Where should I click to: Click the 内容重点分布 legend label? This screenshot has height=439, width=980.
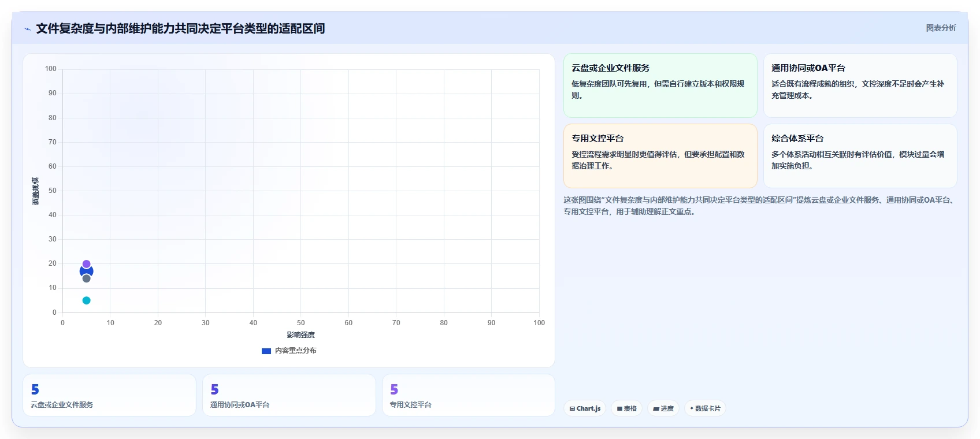pos(295,351)
